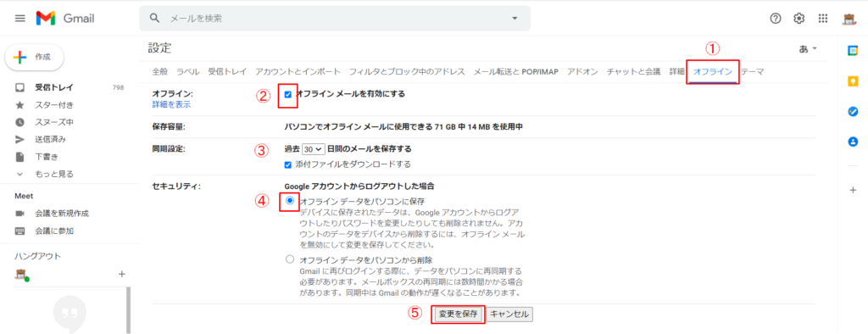Open the 30 days sync dropdown
The height and width of the screenshot is (334, 868).
click(314, 149)
